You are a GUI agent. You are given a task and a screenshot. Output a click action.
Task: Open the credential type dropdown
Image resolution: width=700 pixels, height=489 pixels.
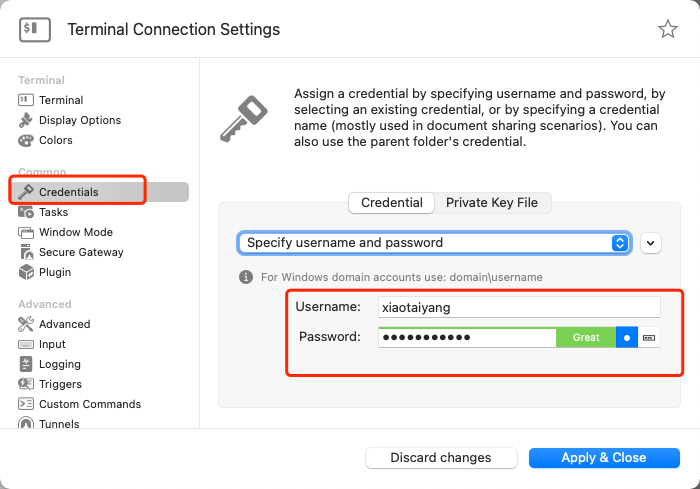434,242
